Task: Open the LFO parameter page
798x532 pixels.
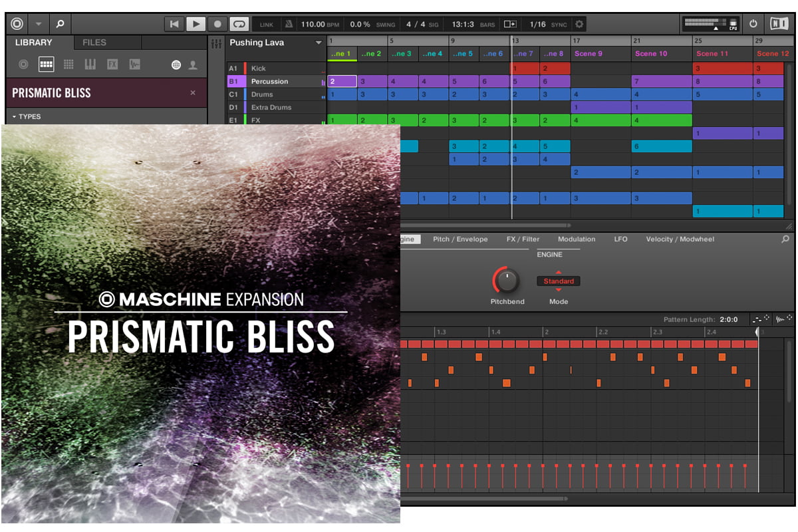Action: point(620,239)
